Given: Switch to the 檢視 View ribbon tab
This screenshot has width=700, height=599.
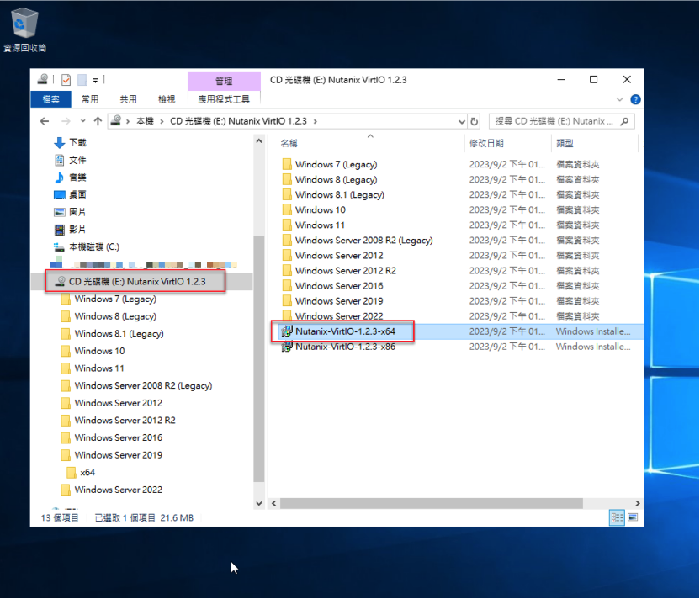Looking at the screenshot, I should pos(167,99).
